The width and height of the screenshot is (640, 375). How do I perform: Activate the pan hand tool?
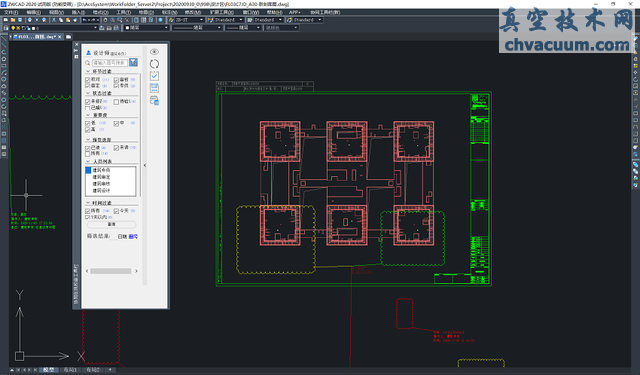click(105, 20)
